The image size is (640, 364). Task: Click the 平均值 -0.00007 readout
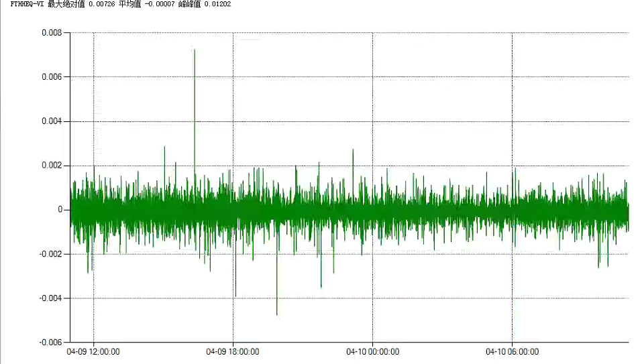145,3
